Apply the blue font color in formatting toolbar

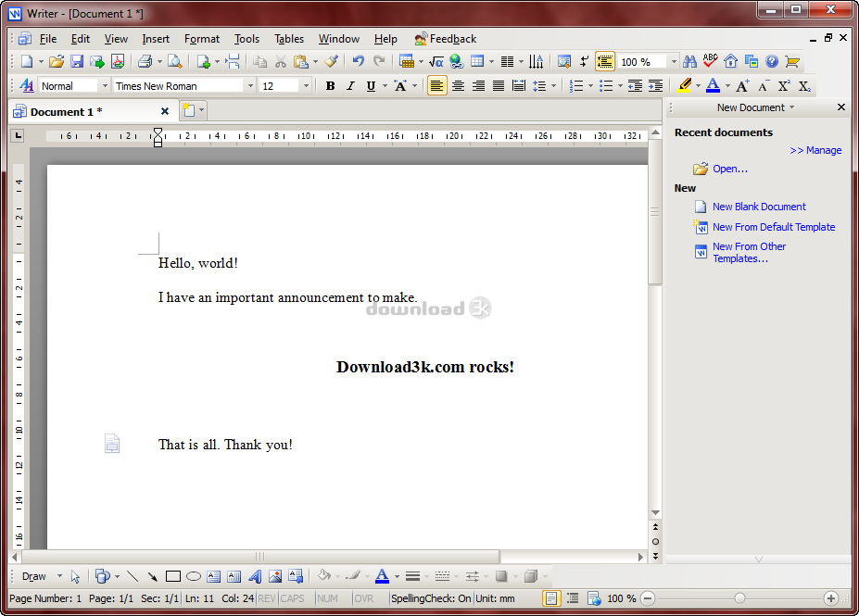(713, 86)
